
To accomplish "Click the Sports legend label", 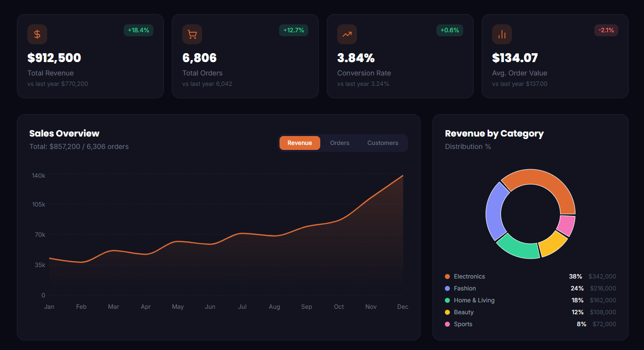I will (463, 324).
